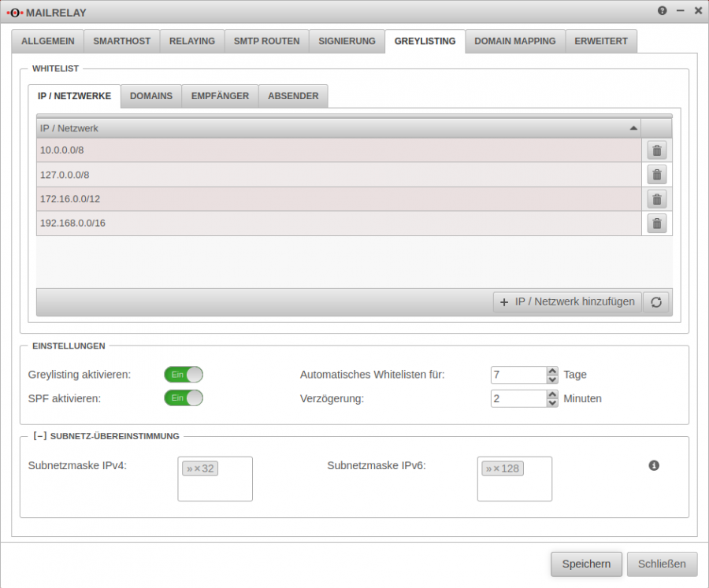Decrease Verzögerung minutes with the down arrow
The image size is (709, 588).
(x=552, y=402)
